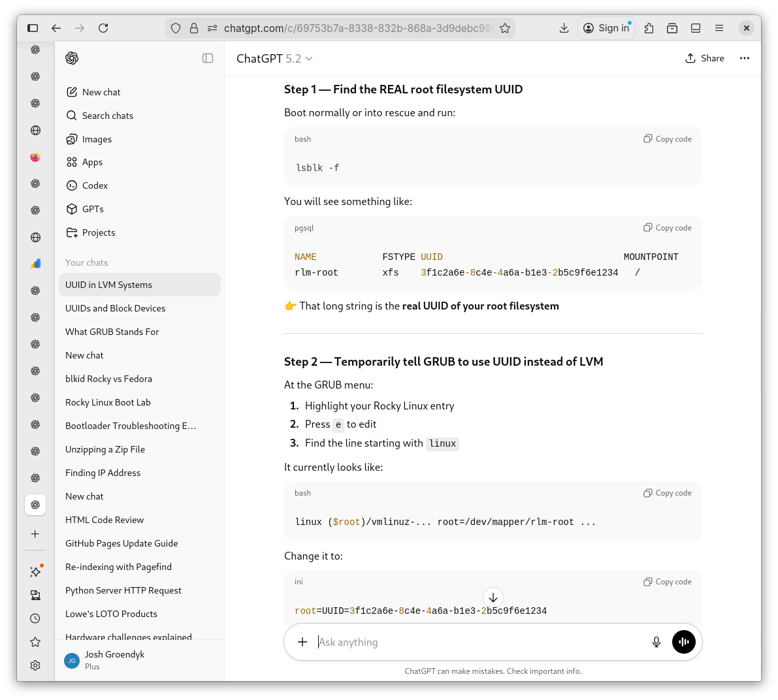Open the Search chats item
Viewport: 778px width, 700px height.
pyautogui.click(x=107, y=116)
